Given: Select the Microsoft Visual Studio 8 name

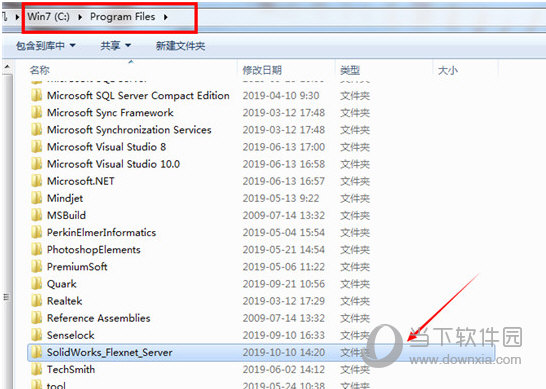Looking at the screenshot, I should tap(107, 147).
